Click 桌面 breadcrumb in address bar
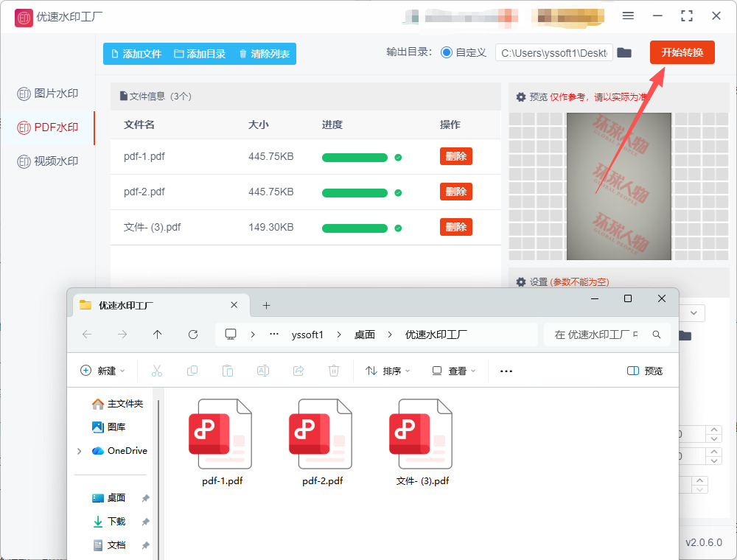Screen dimensions: 737x560 click(x=365, y=335)
